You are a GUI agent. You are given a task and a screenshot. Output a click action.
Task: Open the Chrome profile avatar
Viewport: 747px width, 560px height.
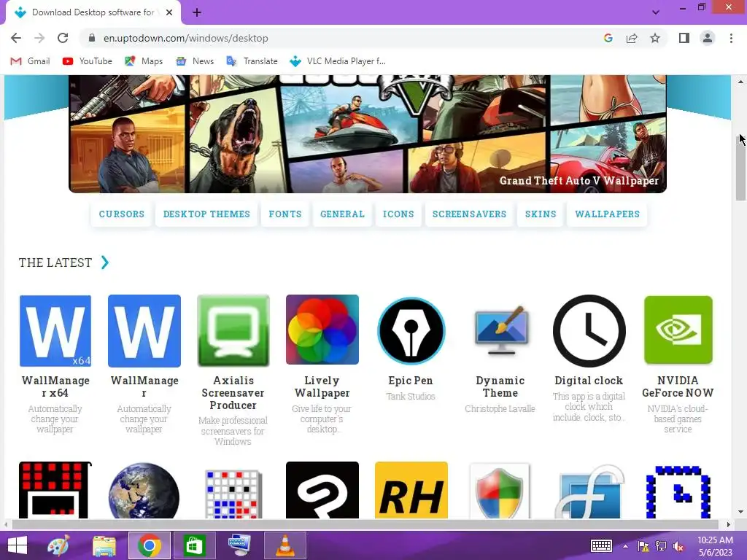click(708, 38)
